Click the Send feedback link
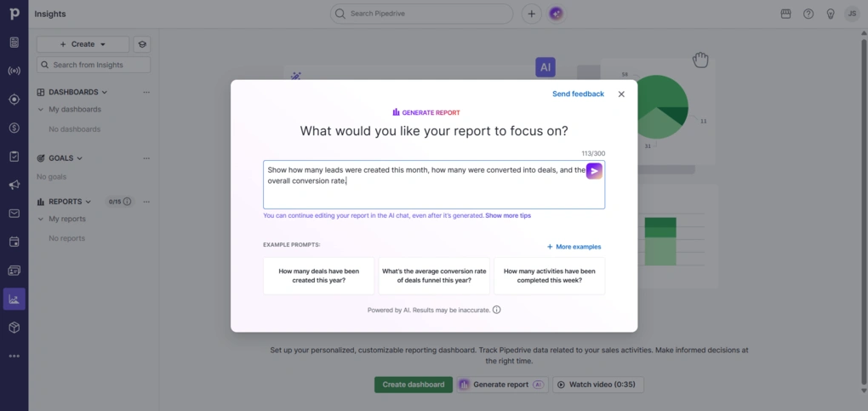The height and width of the screenshot is (411, 868). pyautogui.click(x=578, y=94)
